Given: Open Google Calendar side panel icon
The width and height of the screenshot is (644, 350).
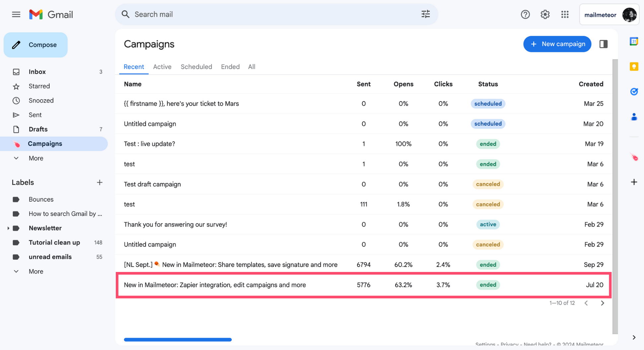Looking at the screenshot, I should click(634, 42).
